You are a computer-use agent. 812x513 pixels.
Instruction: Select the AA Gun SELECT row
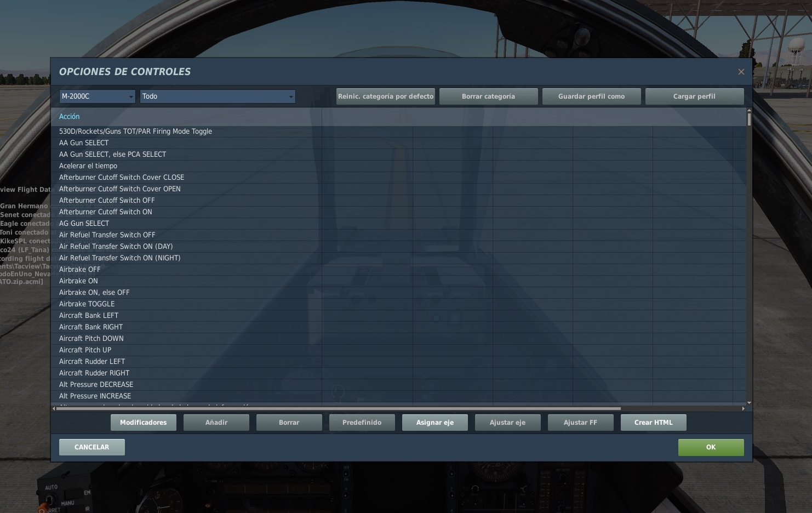coord(399,143)
